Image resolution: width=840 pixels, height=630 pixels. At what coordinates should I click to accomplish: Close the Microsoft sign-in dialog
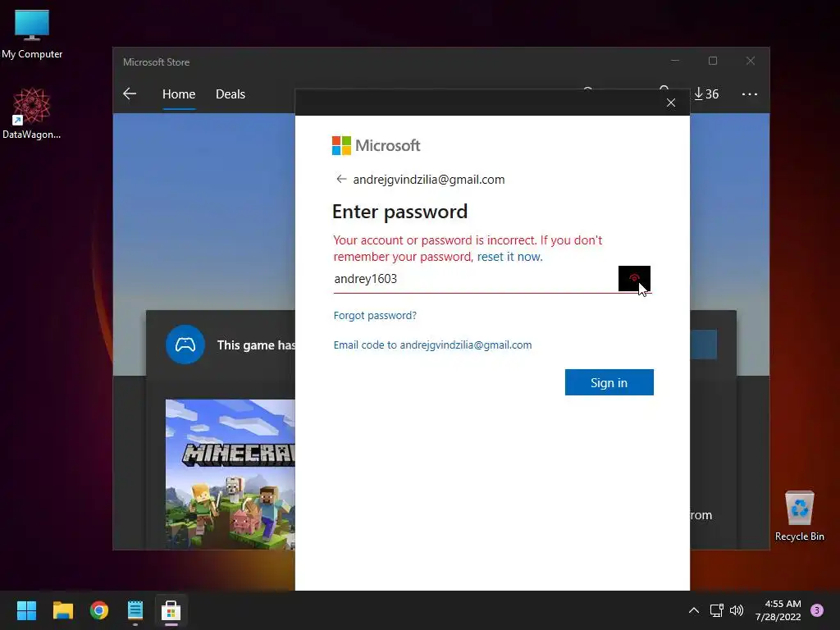671,103
